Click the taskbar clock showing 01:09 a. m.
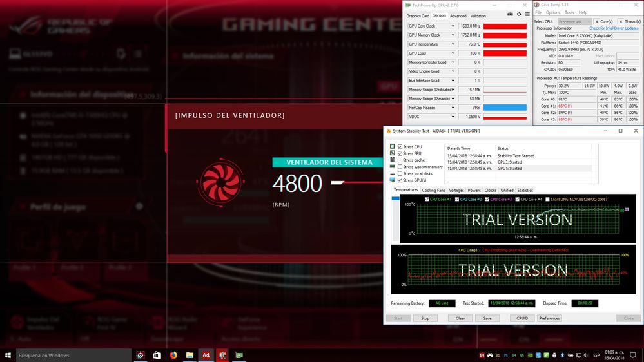This screenshot has width=644, height=362. tap(614, 355)
